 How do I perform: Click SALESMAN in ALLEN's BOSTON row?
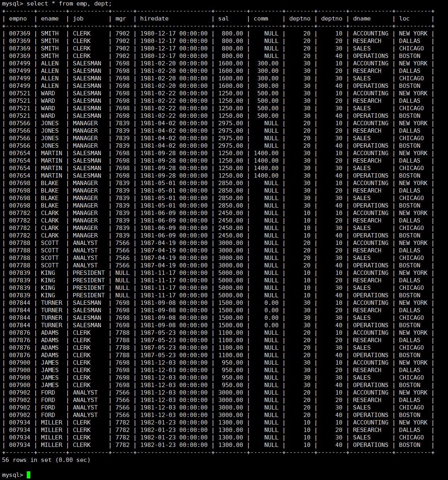click(87, 86)
